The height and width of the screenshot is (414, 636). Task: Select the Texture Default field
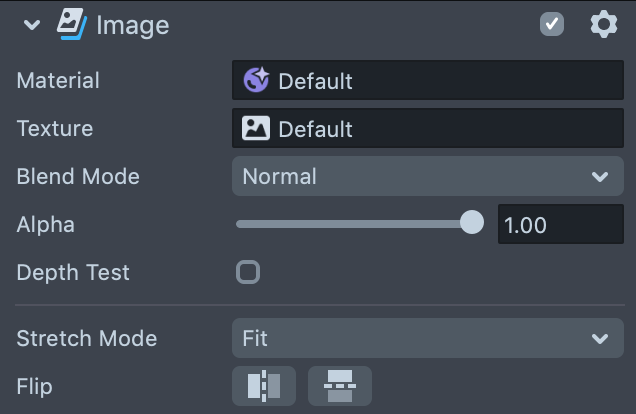click(440, 129)
